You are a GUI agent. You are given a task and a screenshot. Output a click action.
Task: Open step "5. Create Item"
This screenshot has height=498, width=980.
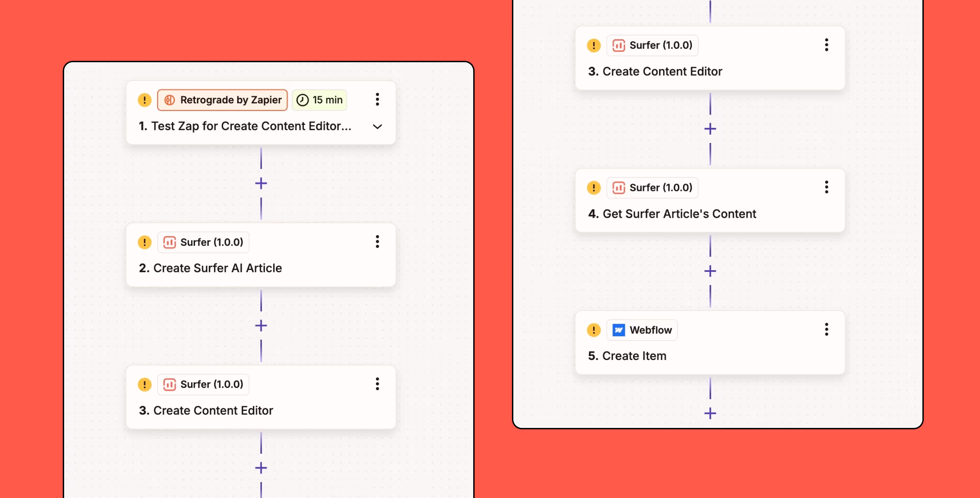pos(627,356)
